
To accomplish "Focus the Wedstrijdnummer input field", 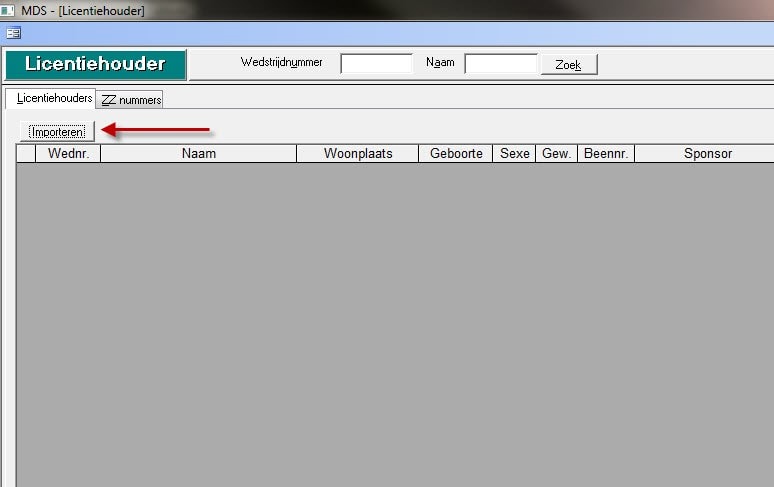I will click(376, 64).
